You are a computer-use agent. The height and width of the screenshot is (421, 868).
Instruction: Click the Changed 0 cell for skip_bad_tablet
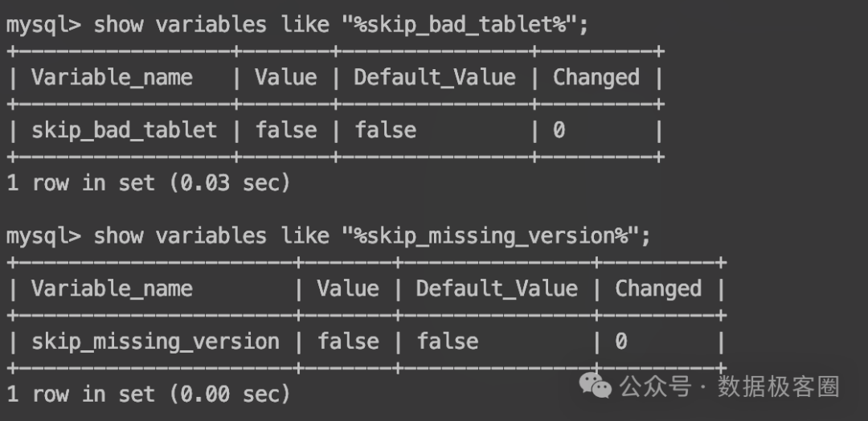click(559, 130)
